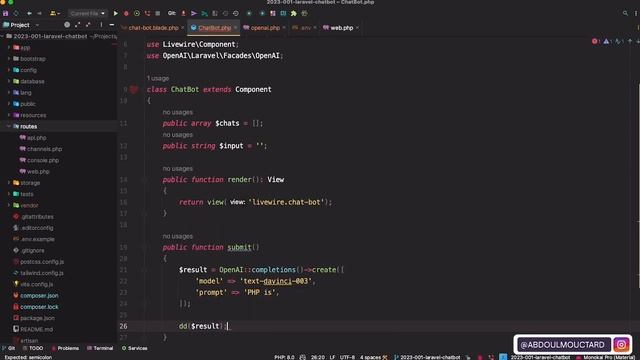Click the PHP: 8.0 language level status
The image size is (640, 360).
(x=284, y=357)
